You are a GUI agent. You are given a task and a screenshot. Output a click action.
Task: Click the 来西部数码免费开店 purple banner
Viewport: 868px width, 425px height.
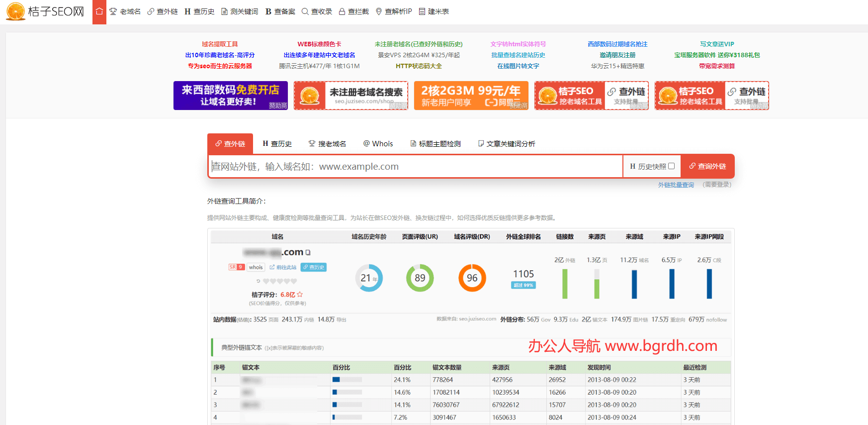click(x=231, y=96)
